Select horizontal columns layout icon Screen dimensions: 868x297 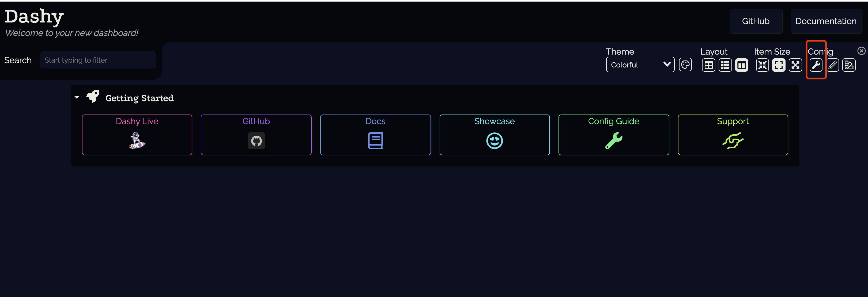pos(741,65)
